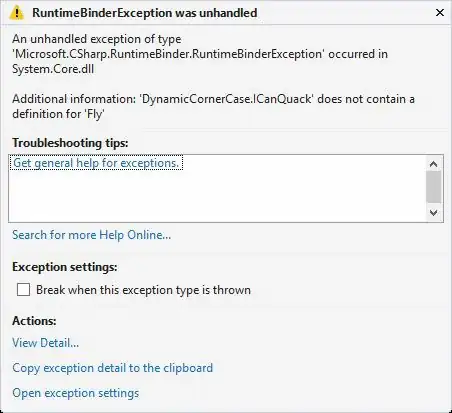
Task: Click empty area inside troubleshooting tips list
Action: coord(217,197)
